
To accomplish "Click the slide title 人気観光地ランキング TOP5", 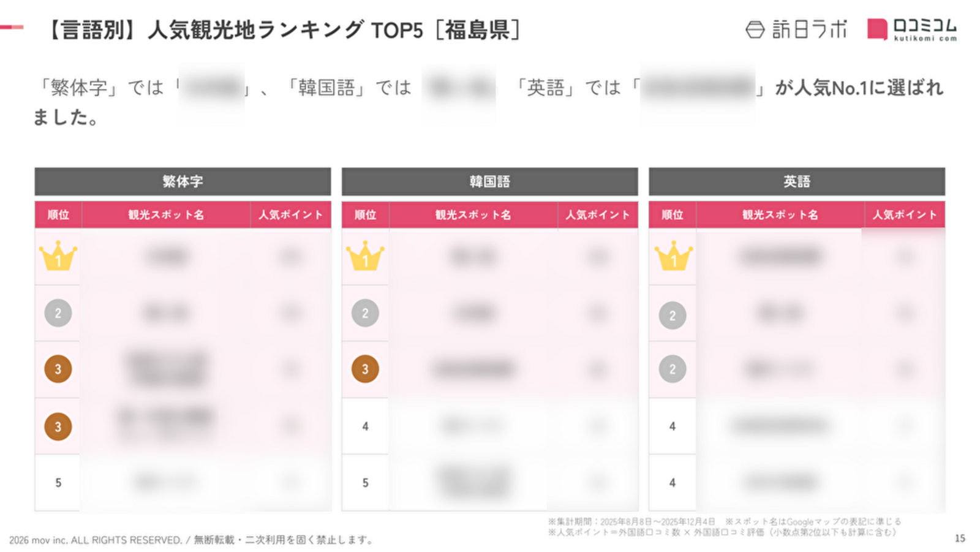I will [284, 29].
